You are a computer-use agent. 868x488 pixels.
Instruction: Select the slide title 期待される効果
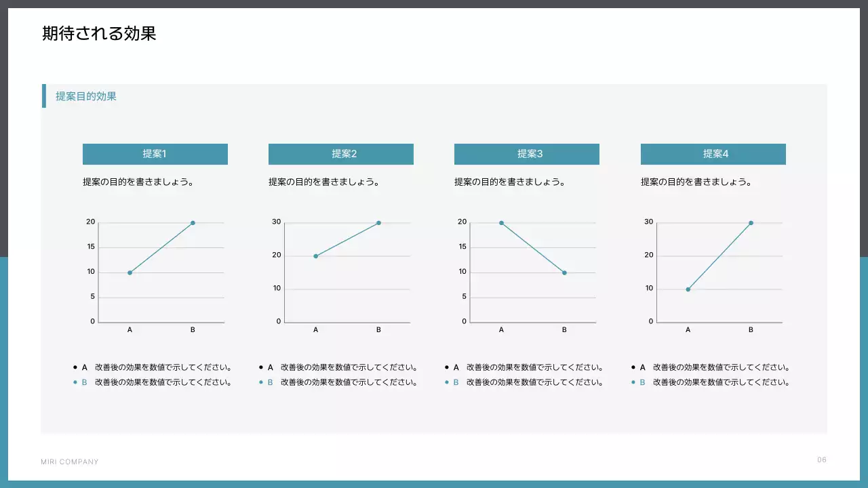(99, 33)
